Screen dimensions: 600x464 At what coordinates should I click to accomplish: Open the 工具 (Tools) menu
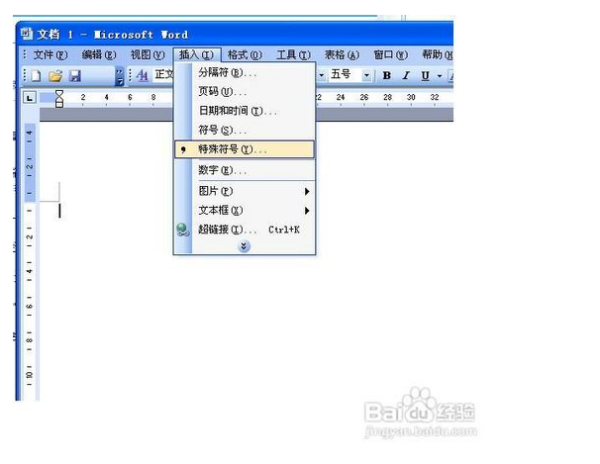click(x=293, y=55)
